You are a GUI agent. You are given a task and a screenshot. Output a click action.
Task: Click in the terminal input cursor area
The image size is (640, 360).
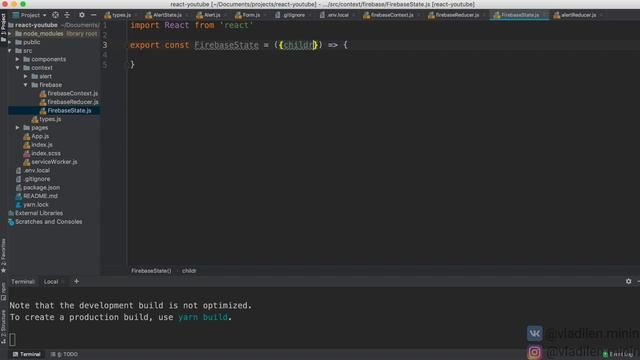pyautogui.click(x=13, y=339)
